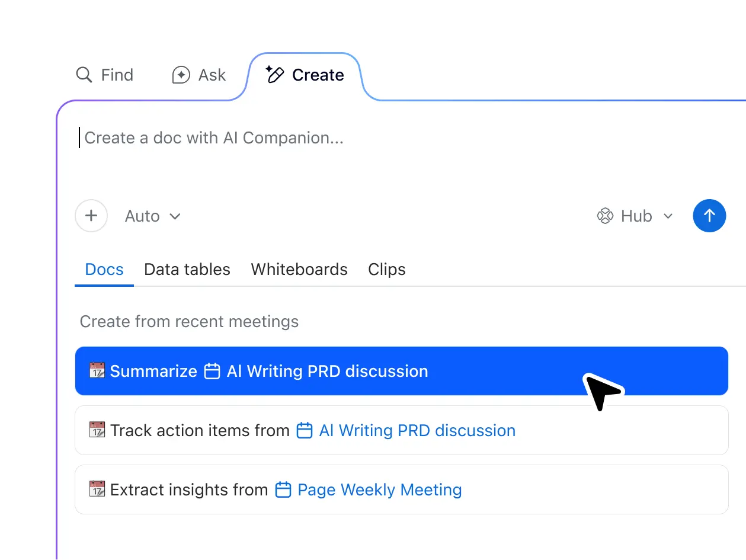Switch to the Whiteboards tab

point(299,269)
